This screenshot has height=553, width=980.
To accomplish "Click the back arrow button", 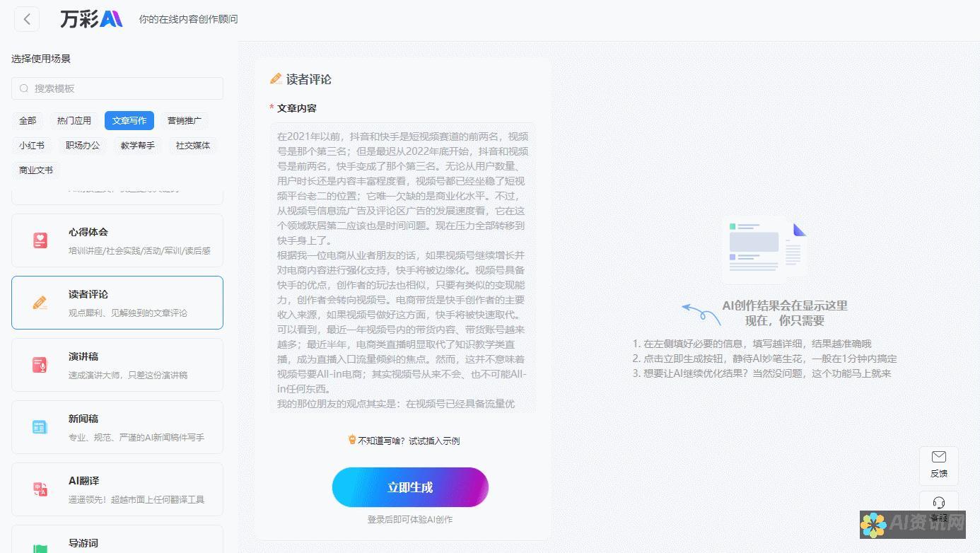I will tap(27, 19).
